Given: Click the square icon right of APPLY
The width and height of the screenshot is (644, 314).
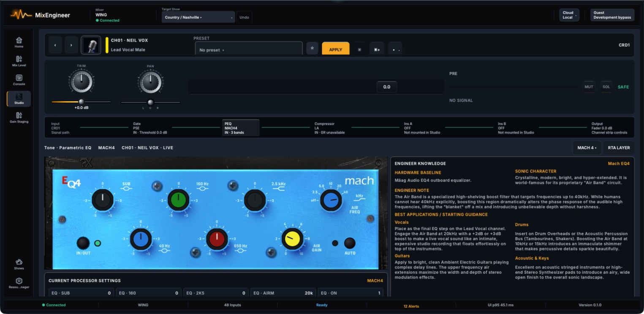Looking at the screenshot, I should coord(359,49).
